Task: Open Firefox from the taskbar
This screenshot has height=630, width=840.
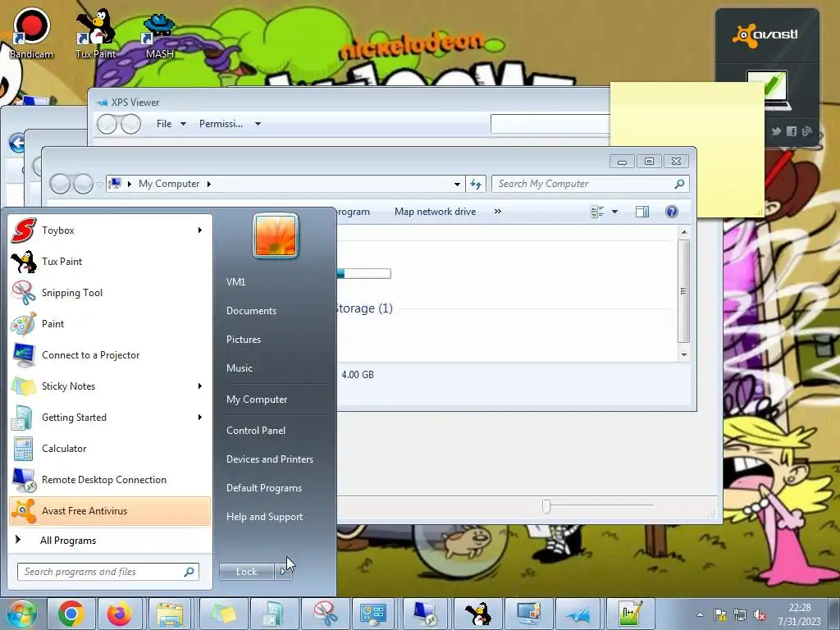Action: tap(120, 614)
